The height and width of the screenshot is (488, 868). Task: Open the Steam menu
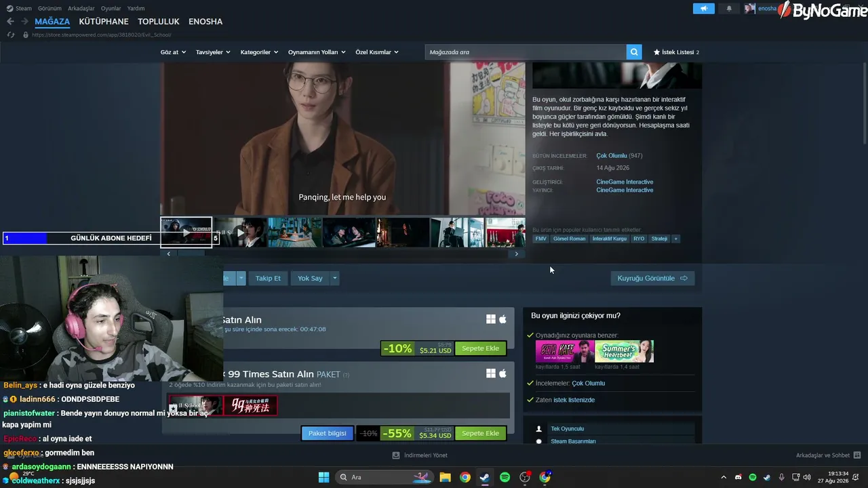pos(20,8)
